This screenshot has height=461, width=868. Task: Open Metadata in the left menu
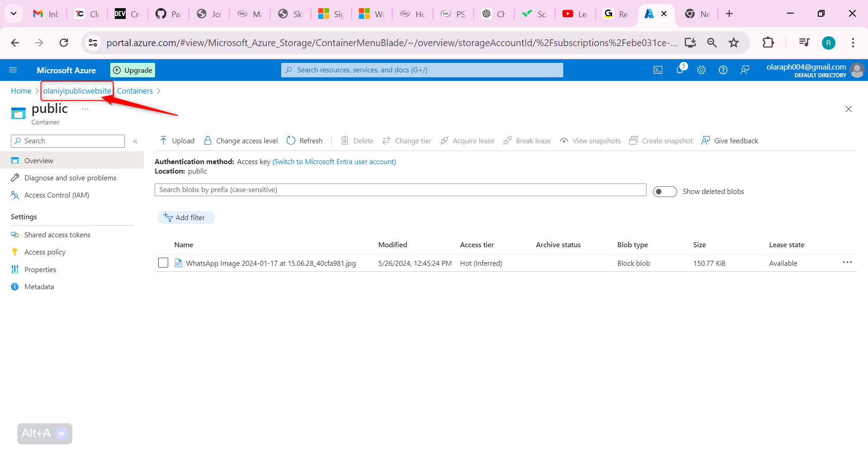point(39,287)
